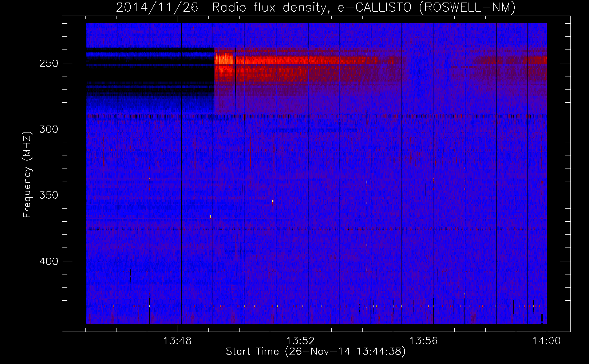Click the plot title with ROSWELL-NM station name

click(316, 7)
